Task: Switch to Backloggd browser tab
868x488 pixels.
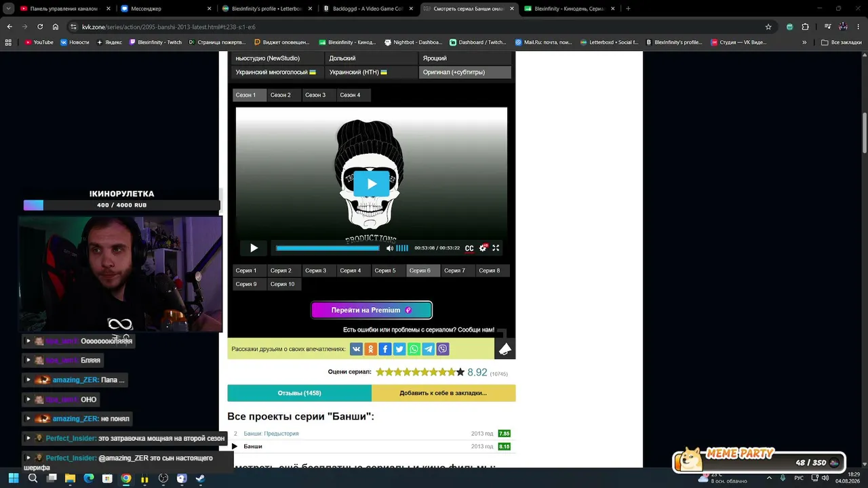Action: click(368, 9)
